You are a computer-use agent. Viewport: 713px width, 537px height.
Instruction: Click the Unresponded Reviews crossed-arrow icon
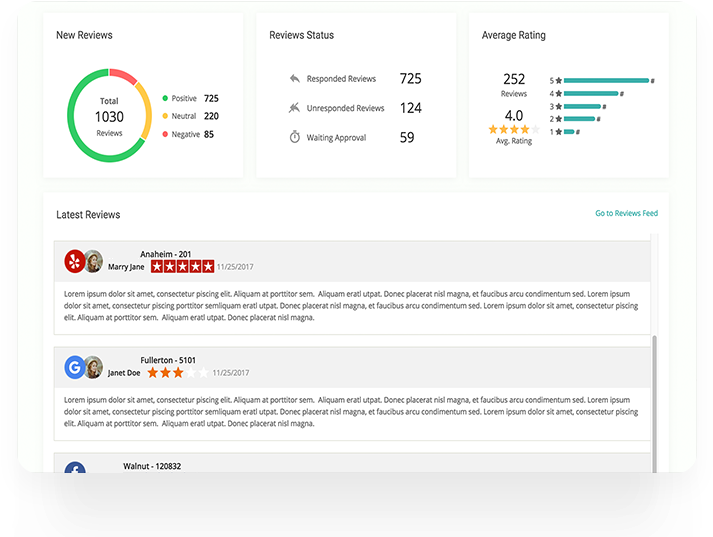(x=294, y=108)
